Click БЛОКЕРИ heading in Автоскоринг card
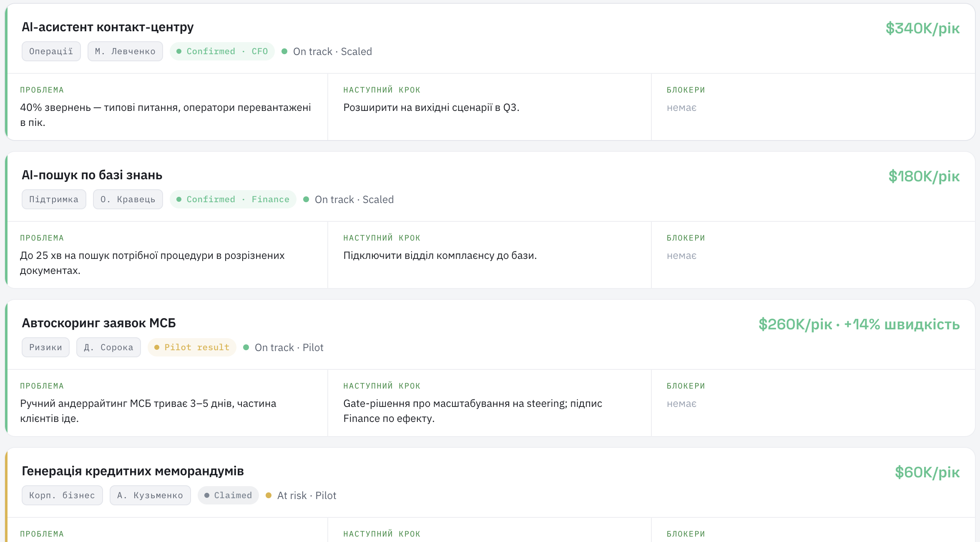The width and height of the screenshot is (980, 542). (686, 386)
